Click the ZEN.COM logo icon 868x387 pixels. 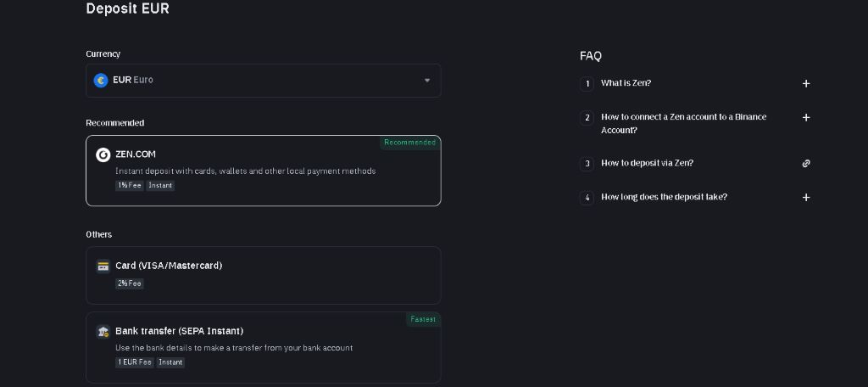pyautogui.click(x=103, y=154)
